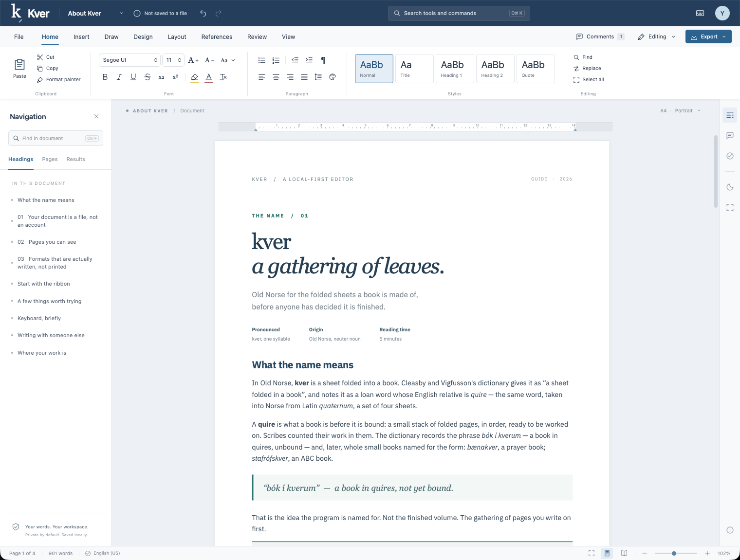
Task: Open the File menu
Action: 19,37
